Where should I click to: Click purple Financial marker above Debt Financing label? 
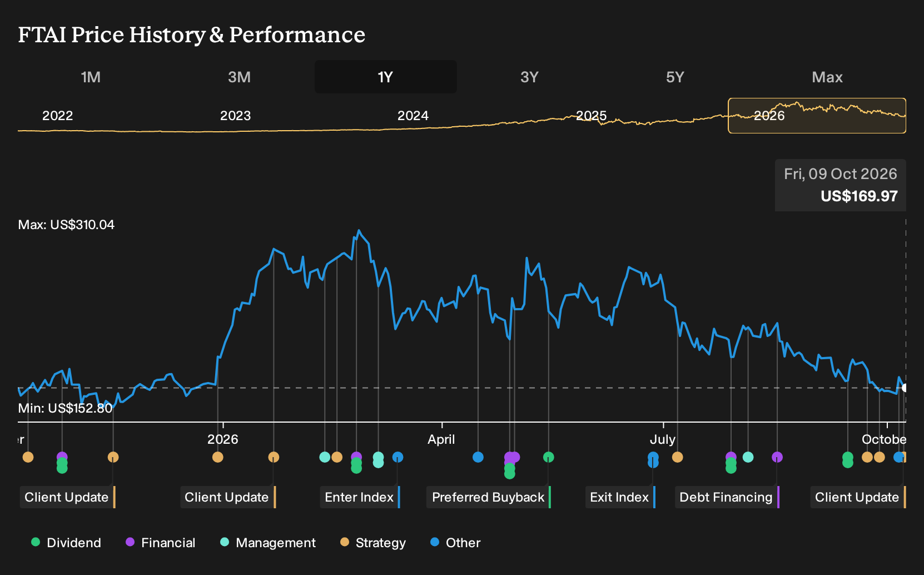pos(777,457)
